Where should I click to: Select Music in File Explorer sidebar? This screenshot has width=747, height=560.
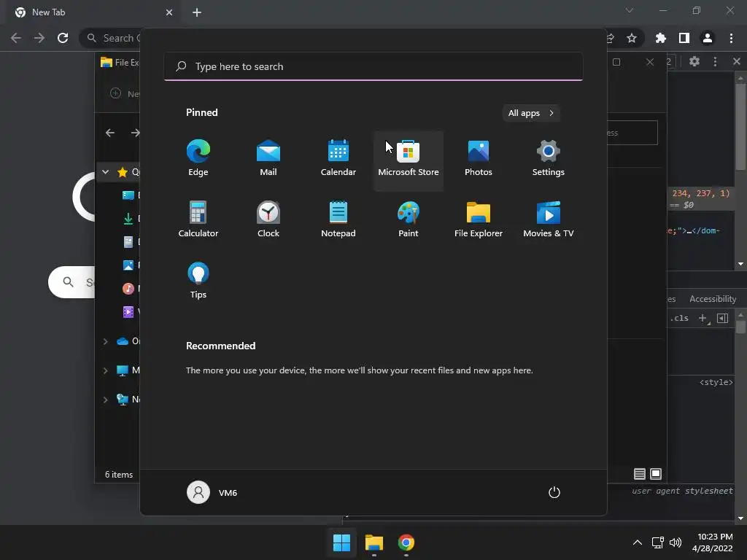tap(131, 289)
